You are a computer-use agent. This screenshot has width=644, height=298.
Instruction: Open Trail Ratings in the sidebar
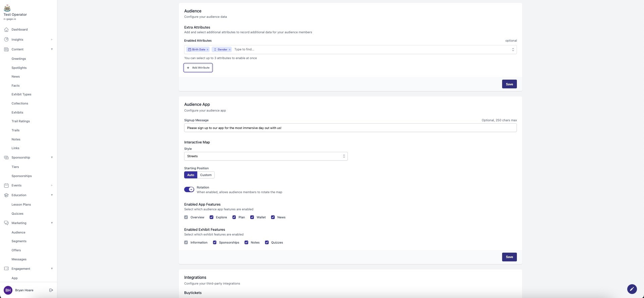click(x=20, y=121)
